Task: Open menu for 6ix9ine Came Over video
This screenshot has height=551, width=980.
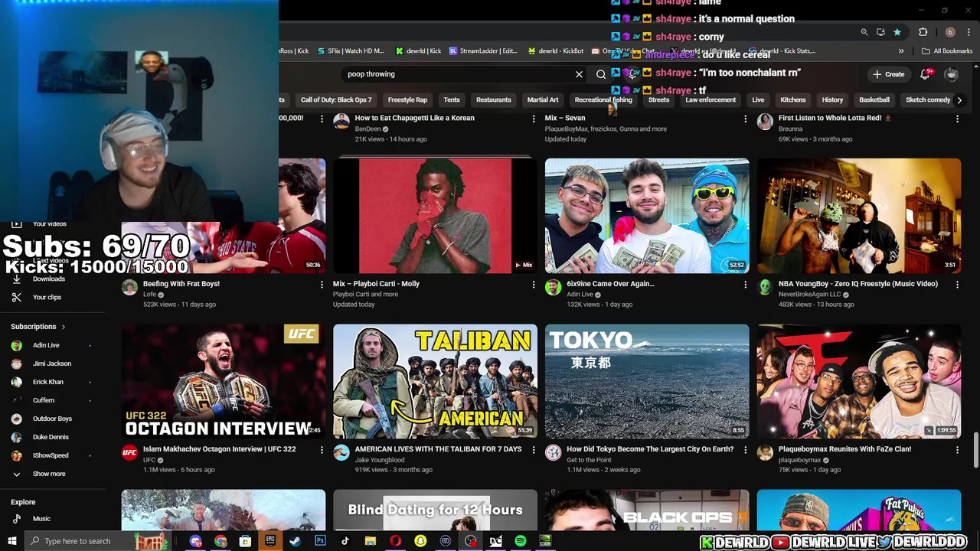Action: (745, 284)
